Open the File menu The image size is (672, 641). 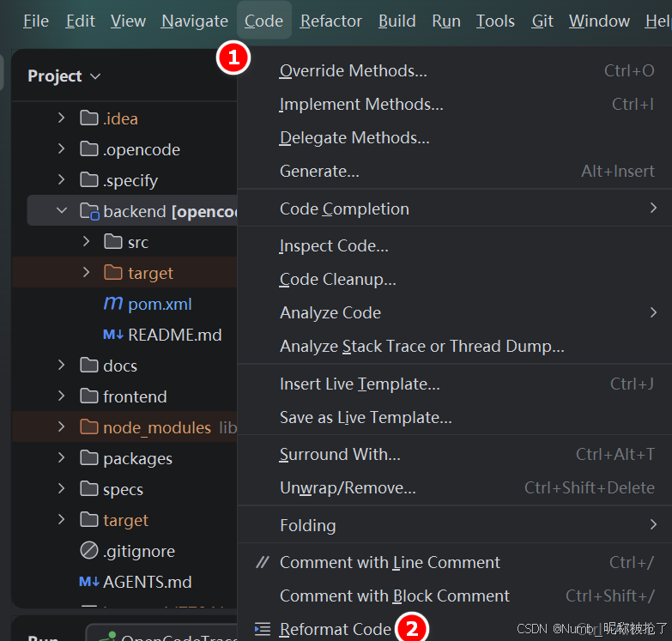pyautogui.click(x=36, y=21)
